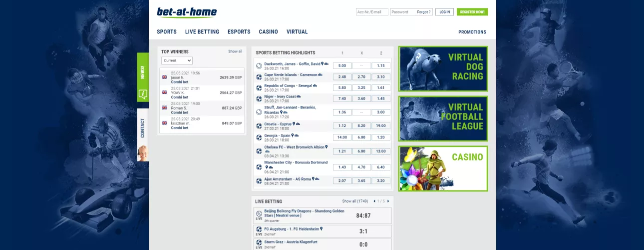Click the football icon for Cape Verde Islands - Cameroon
Screen dimensions: 644x250
(x=259, y=77)
